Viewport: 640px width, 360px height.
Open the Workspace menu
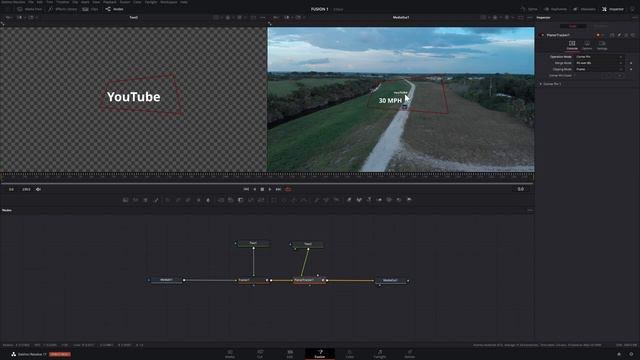tap(169, 2)
